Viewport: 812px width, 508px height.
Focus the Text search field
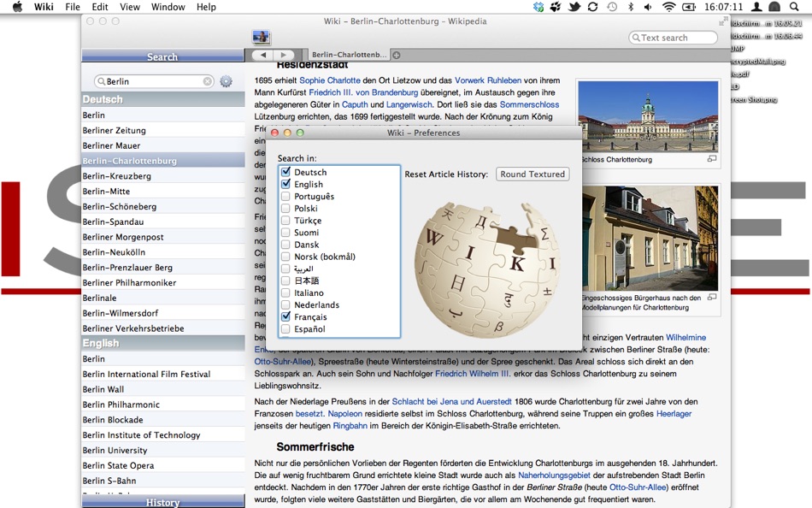674,38
